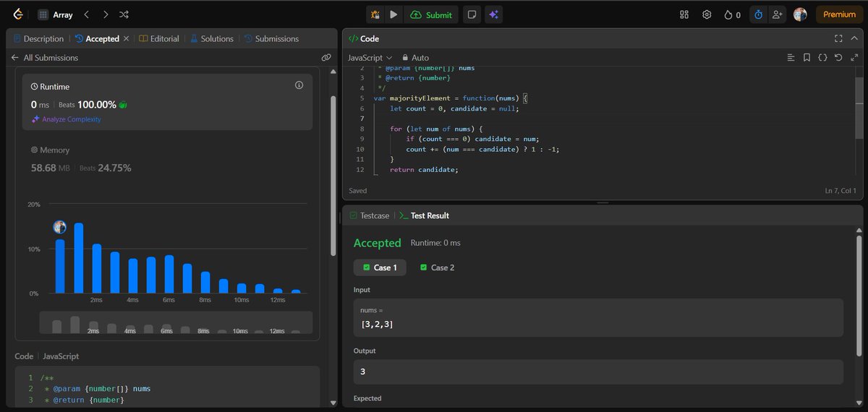Expand editor with diagonal arrow icon
This screenshot has width=868, height=412.
pyautogui.click(x=853, y=57)
